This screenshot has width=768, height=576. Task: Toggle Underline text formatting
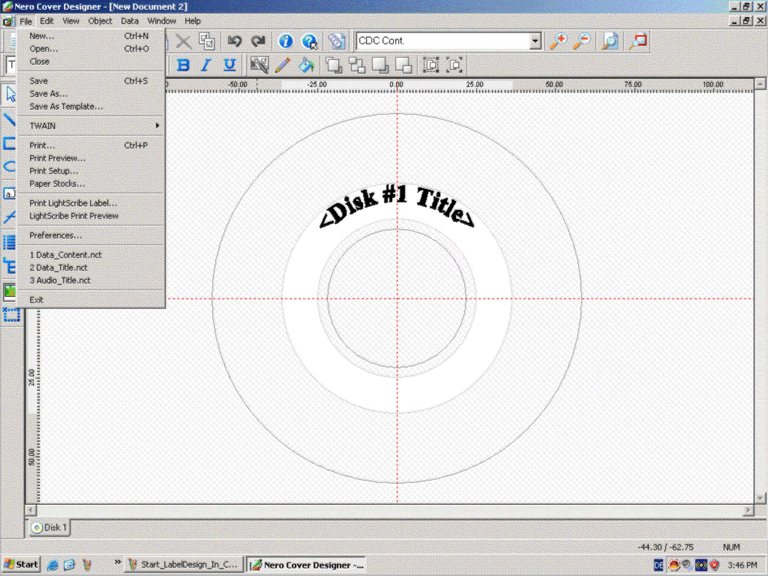point(229,65)
